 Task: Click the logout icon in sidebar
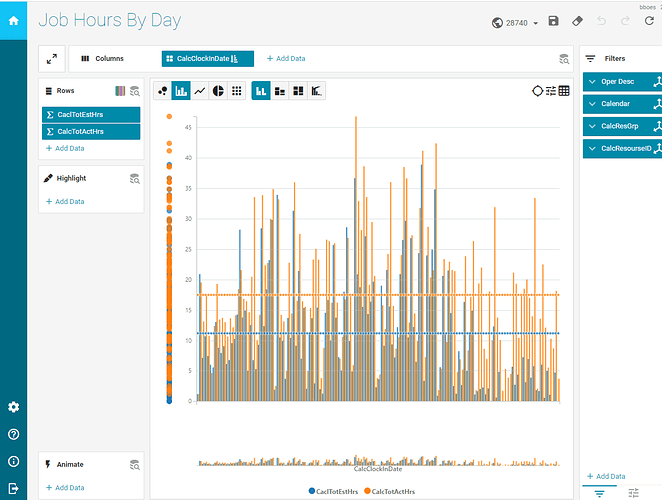click(14, 489)
